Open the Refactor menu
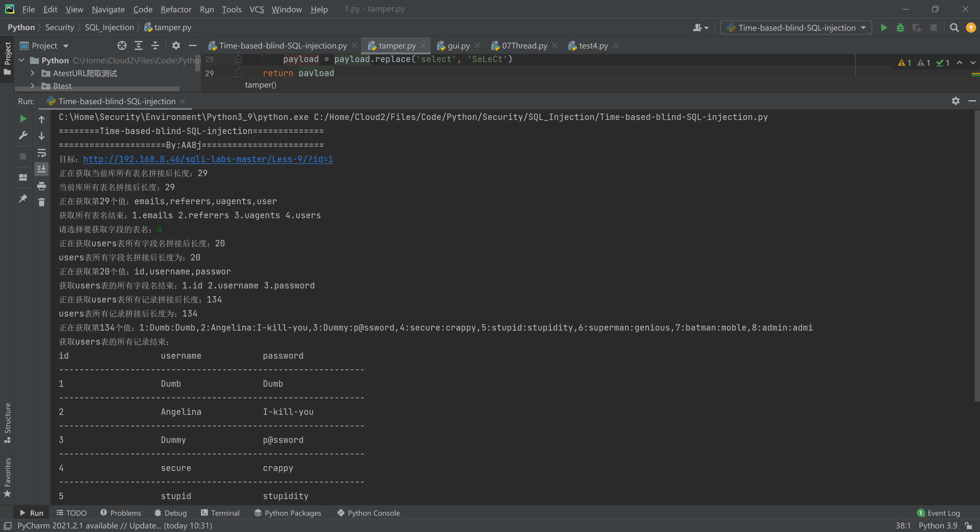 click(x=176, y=9)
